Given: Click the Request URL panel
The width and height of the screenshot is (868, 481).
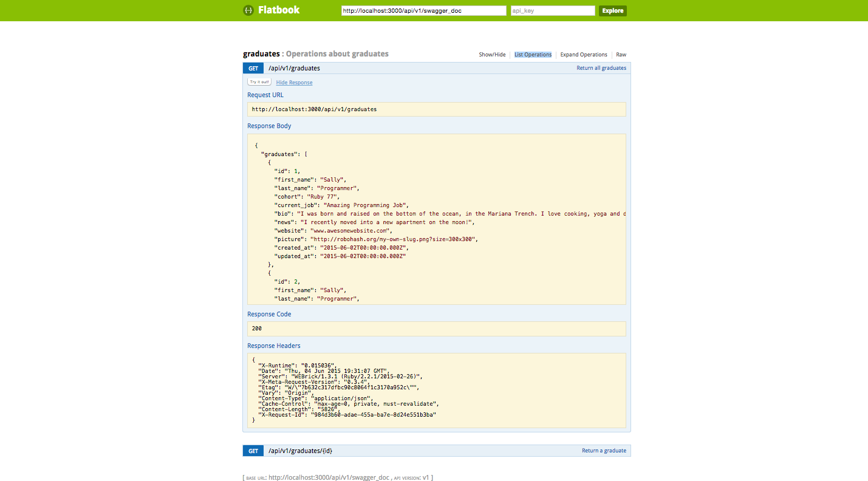Looking at the screenshot, I should point(436,109).
